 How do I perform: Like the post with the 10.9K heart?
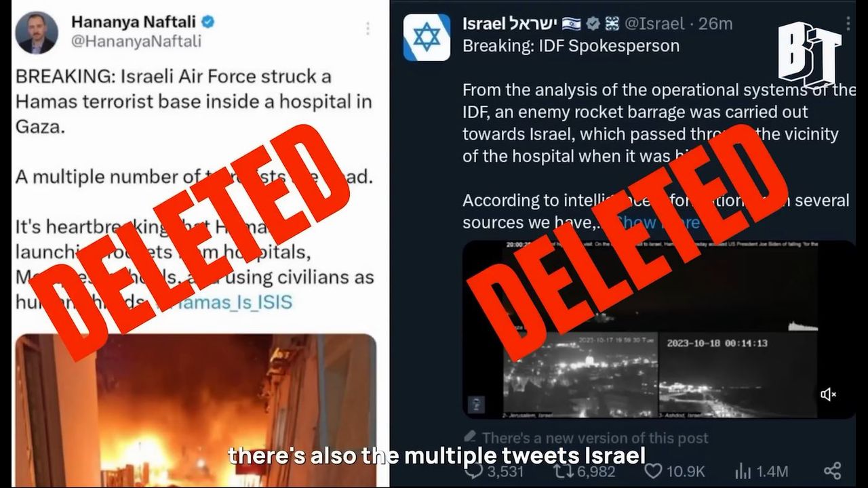(x=652, y=471)
